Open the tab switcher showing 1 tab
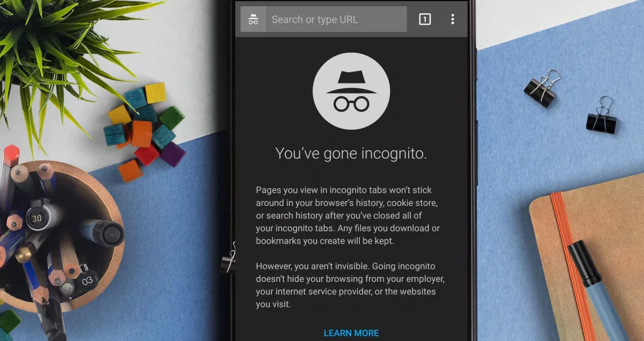 [425, 19]
